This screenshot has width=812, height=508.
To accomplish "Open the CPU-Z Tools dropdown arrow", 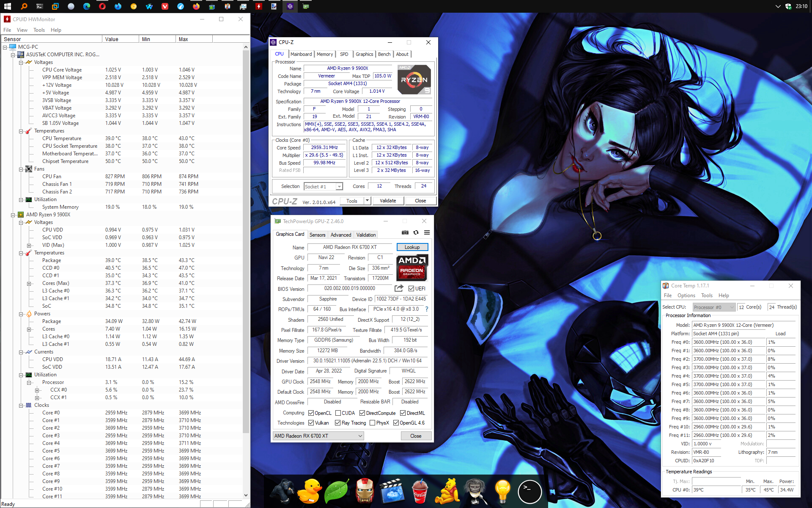I will pos(367,201).
